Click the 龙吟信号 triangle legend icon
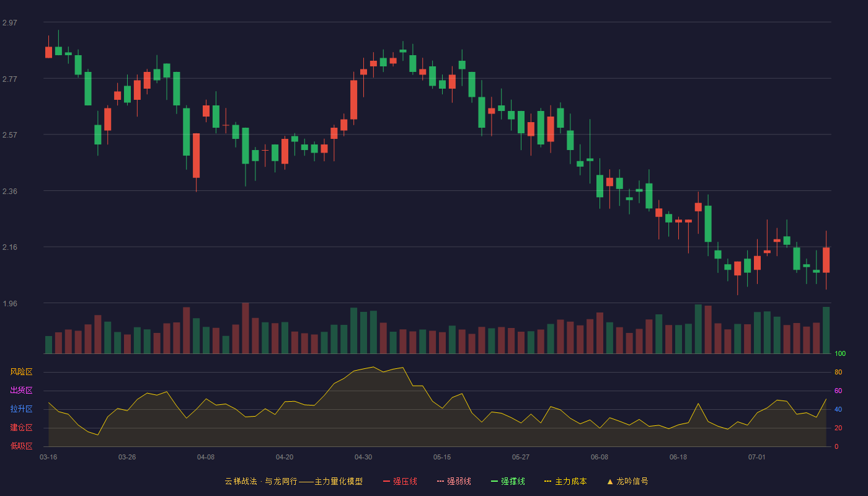Viewport: 868px width, 496px height. coord(610,481)
